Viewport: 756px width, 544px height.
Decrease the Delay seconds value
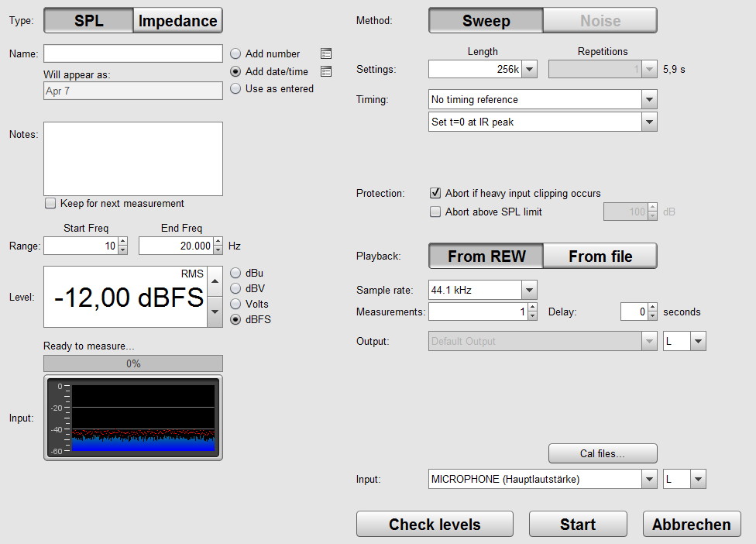654,316
